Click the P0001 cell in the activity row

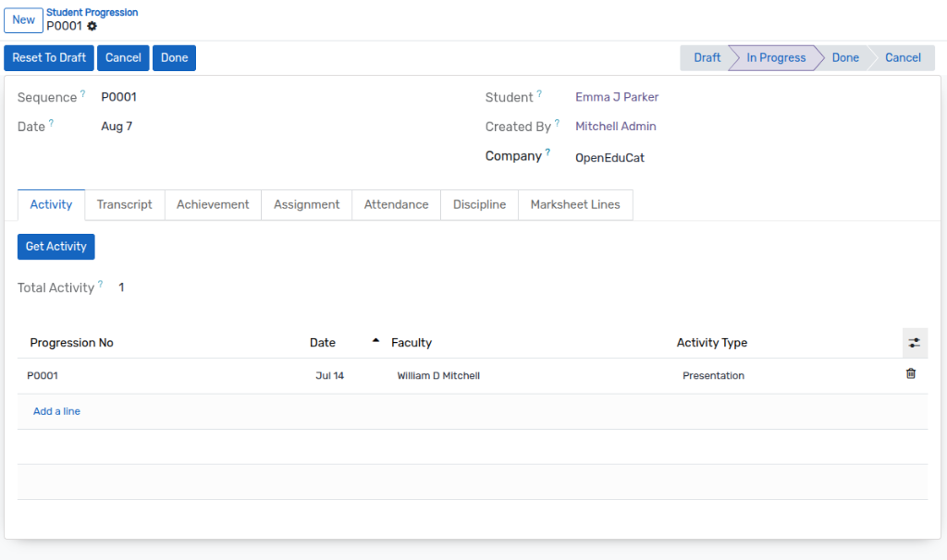pyautogui.click(x=43, y=376)
